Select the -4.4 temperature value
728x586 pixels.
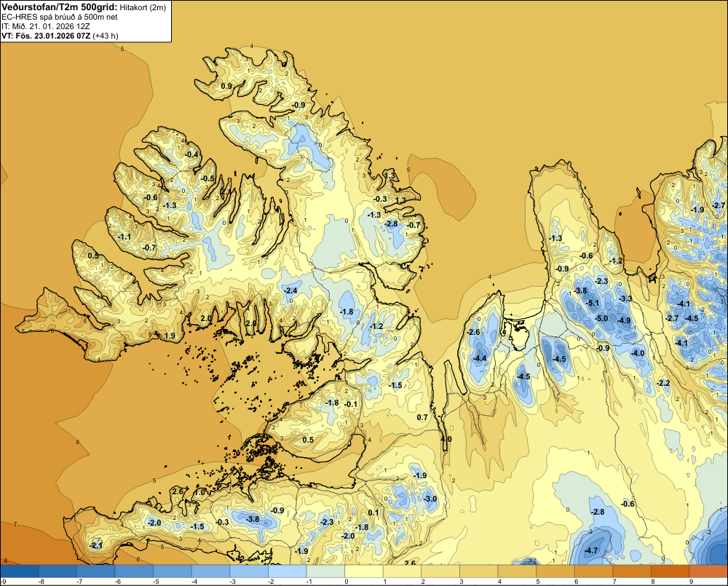(x=480, y=358)
